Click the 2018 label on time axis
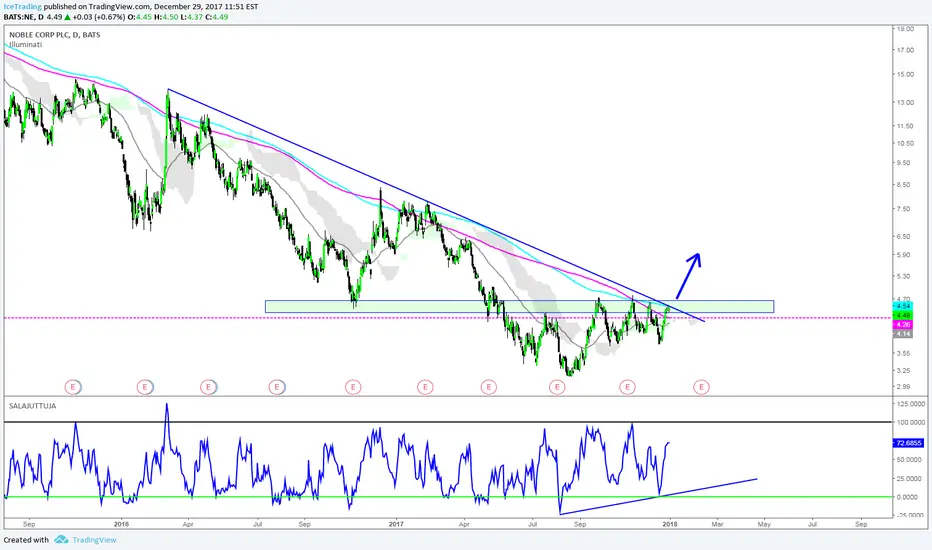 click(x=670, y=524)
